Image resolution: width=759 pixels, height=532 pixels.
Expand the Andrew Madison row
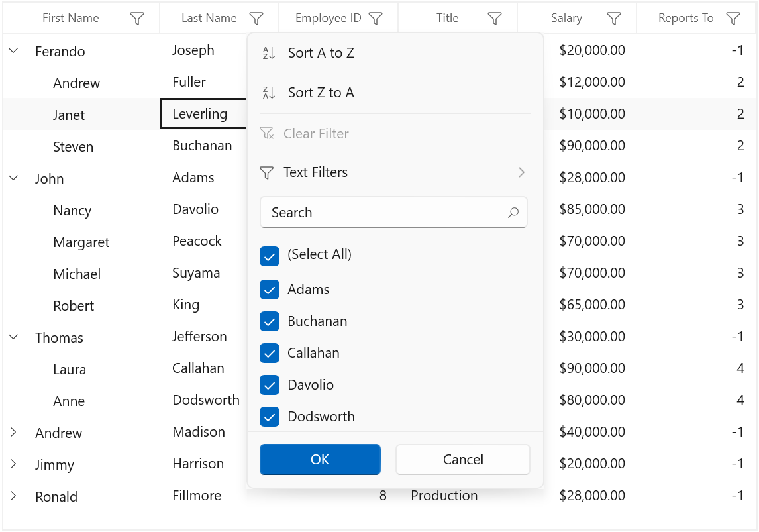(x=13, y=432)
